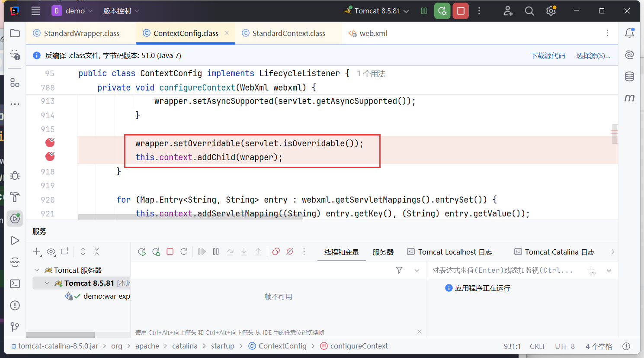
Task: Open the Database tool window
Action: (629, 77)
